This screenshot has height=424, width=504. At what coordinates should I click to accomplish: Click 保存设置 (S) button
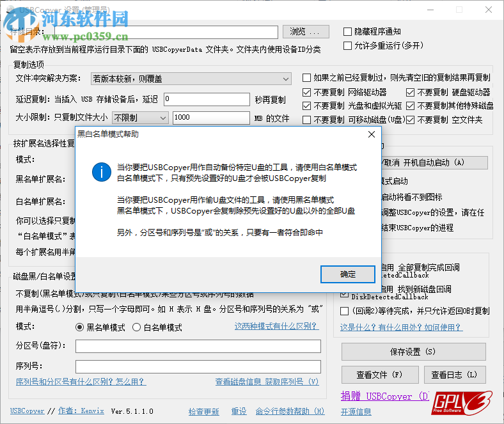pyautogui.click(x=413, y=352)
